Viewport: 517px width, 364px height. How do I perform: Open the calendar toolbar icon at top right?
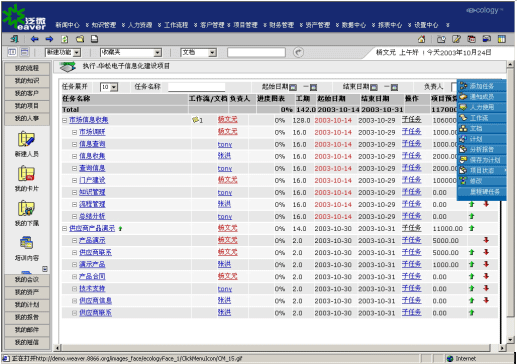(x=471, y=39)
